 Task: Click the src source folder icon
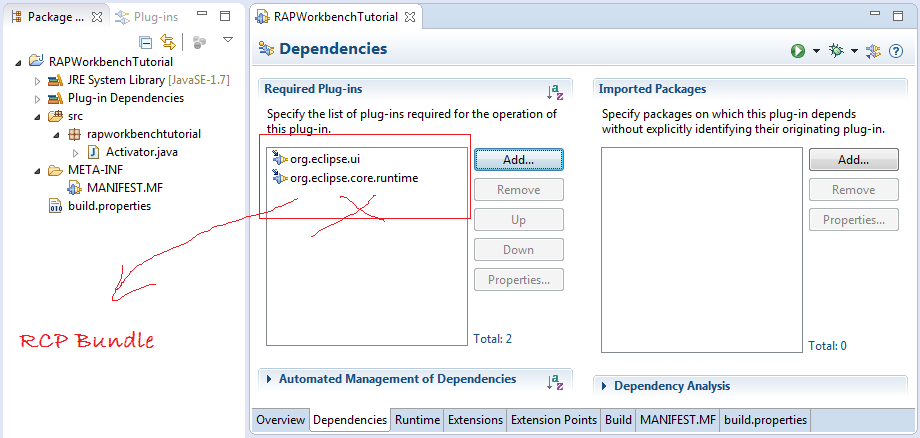click(55, 116)
